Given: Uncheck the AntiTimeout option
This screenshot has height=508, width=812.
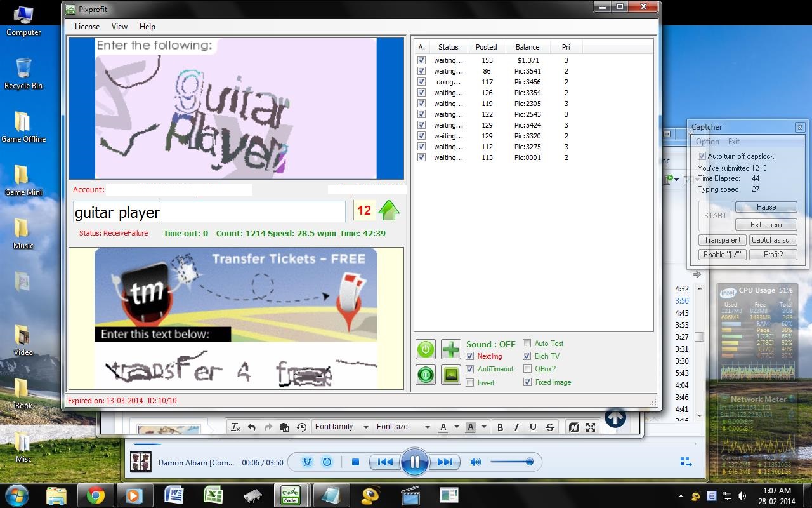Looking at the screenshot, I should 470,369.
